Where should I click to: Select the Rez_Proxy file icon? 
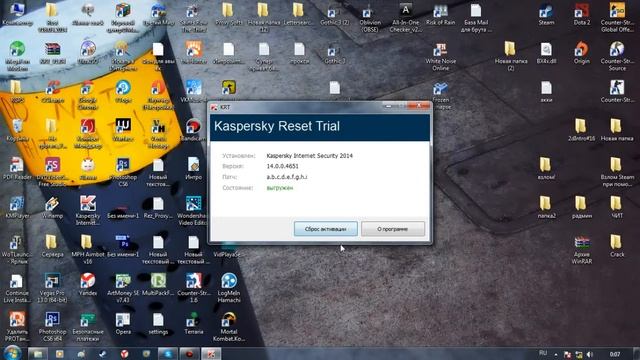(158, 207)
